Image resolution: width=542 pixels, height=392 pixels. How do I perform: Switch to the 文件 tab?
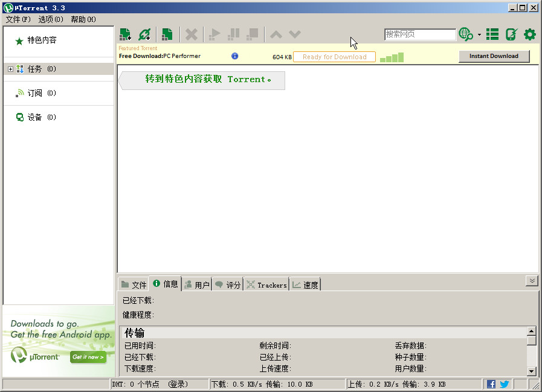(x=134, y=285)
